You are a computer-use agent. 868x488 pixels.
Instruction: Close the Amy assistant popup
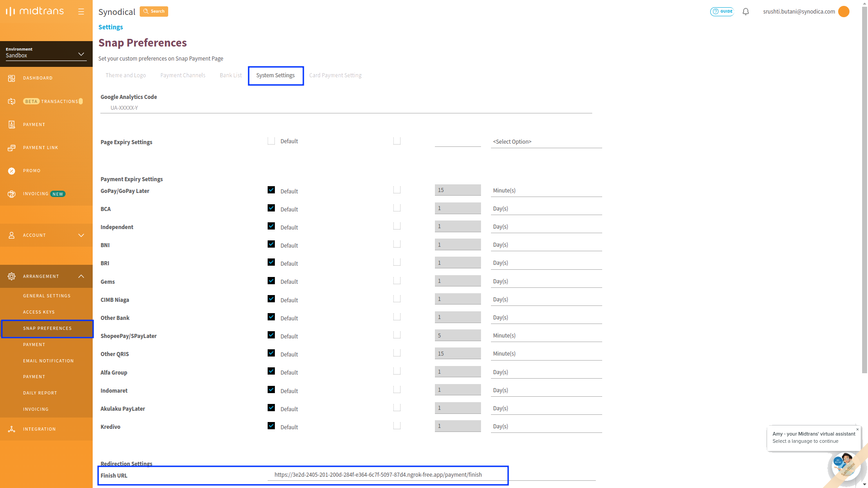pyautogui.click(x=857, y=429)
